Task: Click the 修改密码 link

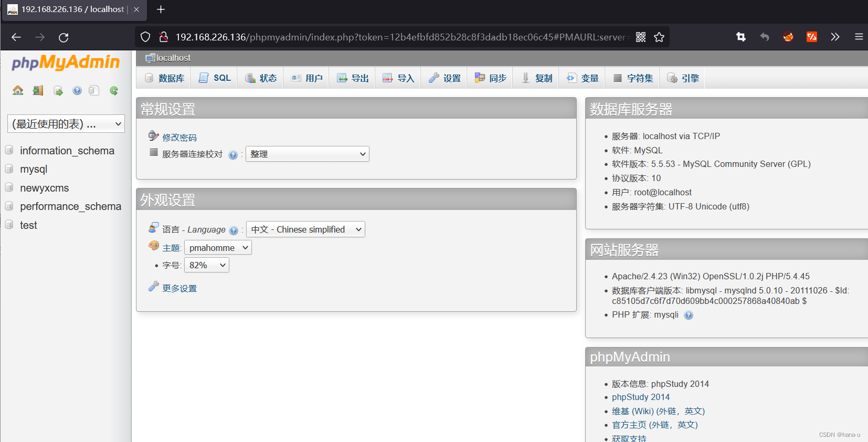Action: click(x=179, y=138)
